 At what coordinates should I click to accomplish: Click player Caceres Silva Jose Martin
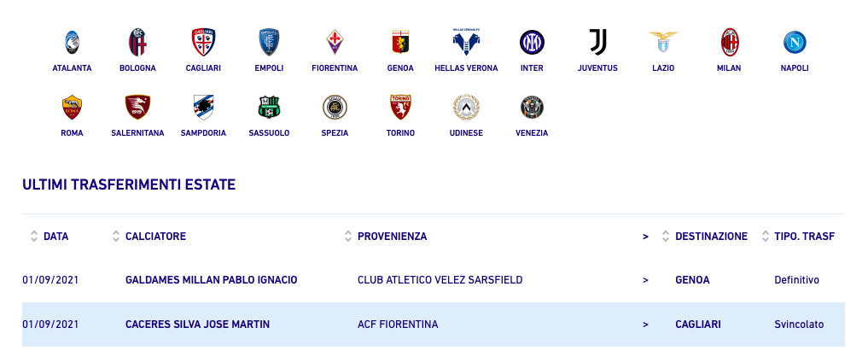coord(198,325)
